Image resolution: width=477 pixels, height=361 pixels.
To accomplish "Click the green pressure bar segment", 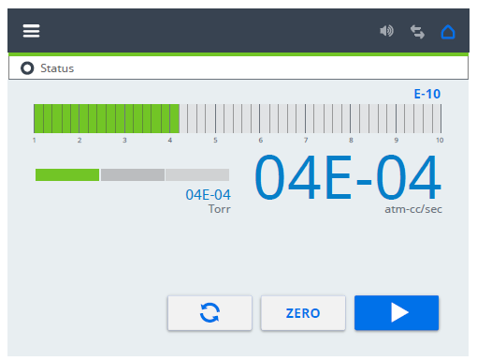I will tap(67, 175).
